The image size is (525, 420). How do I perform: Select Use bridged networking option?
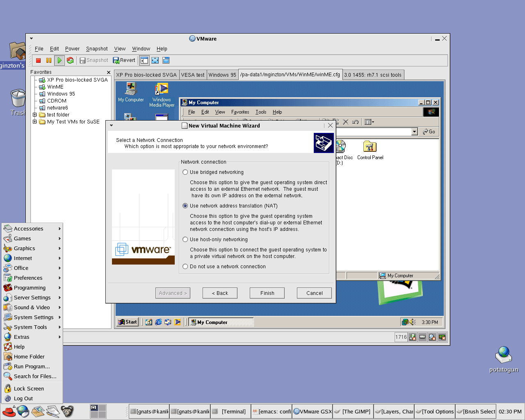point(185,172)
